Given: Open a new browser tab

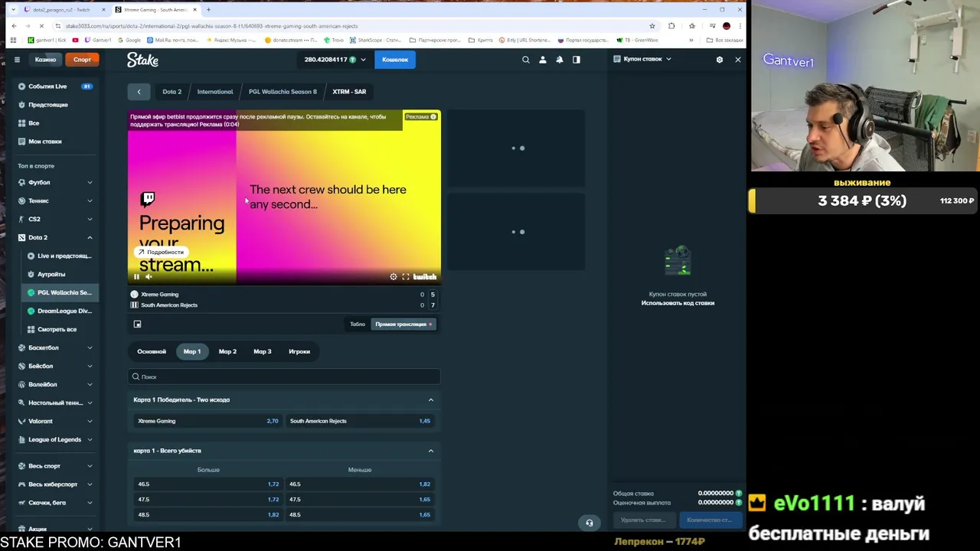Looking at the screenshot, I should pos(208,10).
